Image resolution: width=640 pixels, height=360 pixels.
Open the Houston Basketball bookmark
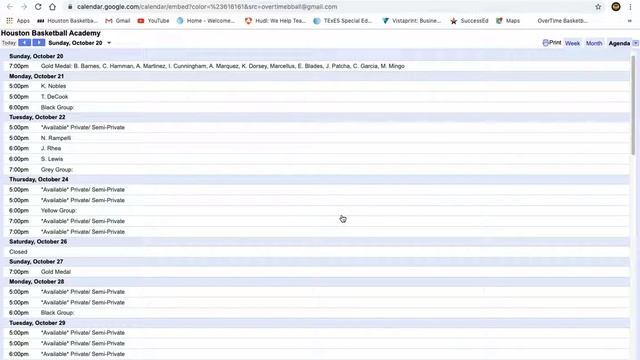point(67,20)
